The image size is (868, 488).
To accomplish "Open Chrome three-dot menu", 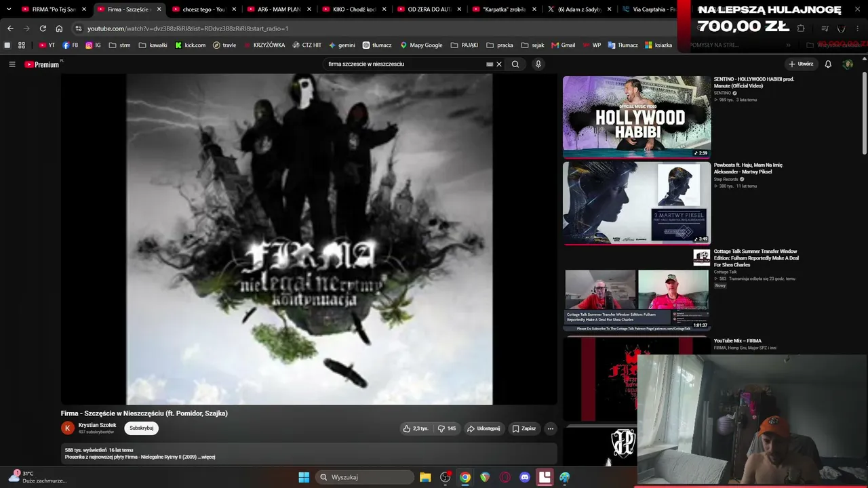I will click(x=858, y=28).
